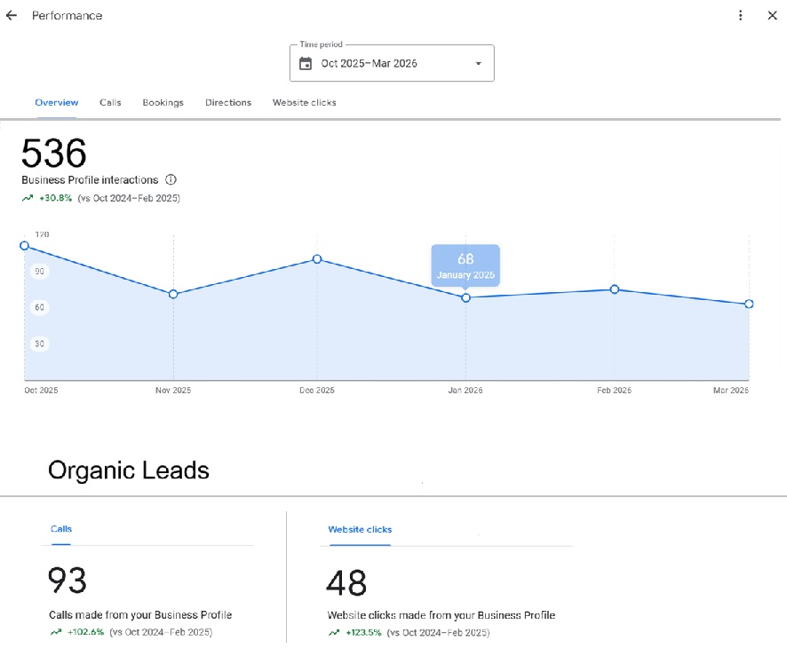Select the Bookings tab
Screen dimensions: 787x672
163,103
